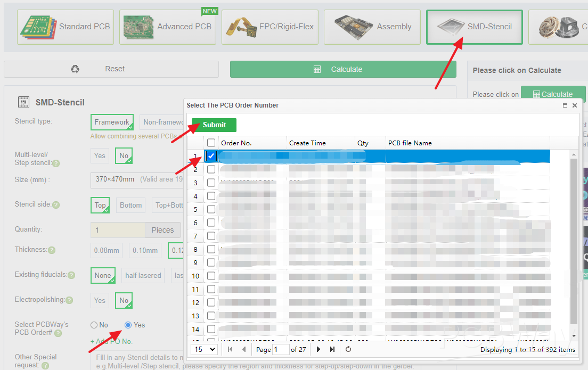Tick the select-all checkbox in header

click(211, 143)
